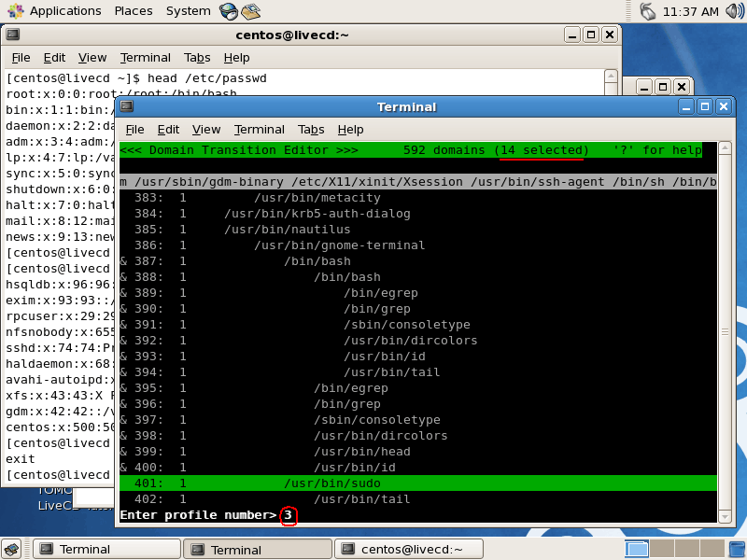The image size is (747, 560).
Task: Click the /usr/bin/nautilus row 385
Action: point(417,230)
